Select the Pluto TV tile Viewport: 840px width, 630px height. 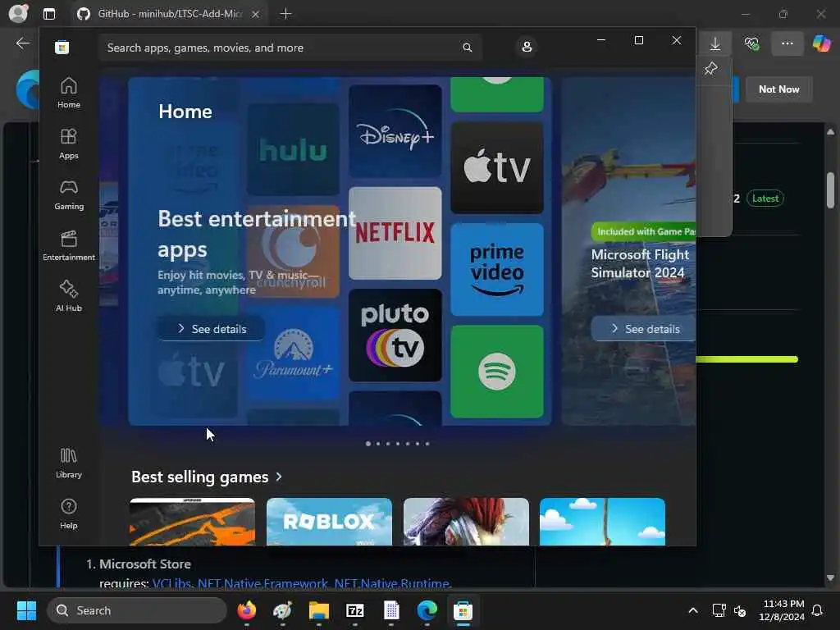[395, 336]
